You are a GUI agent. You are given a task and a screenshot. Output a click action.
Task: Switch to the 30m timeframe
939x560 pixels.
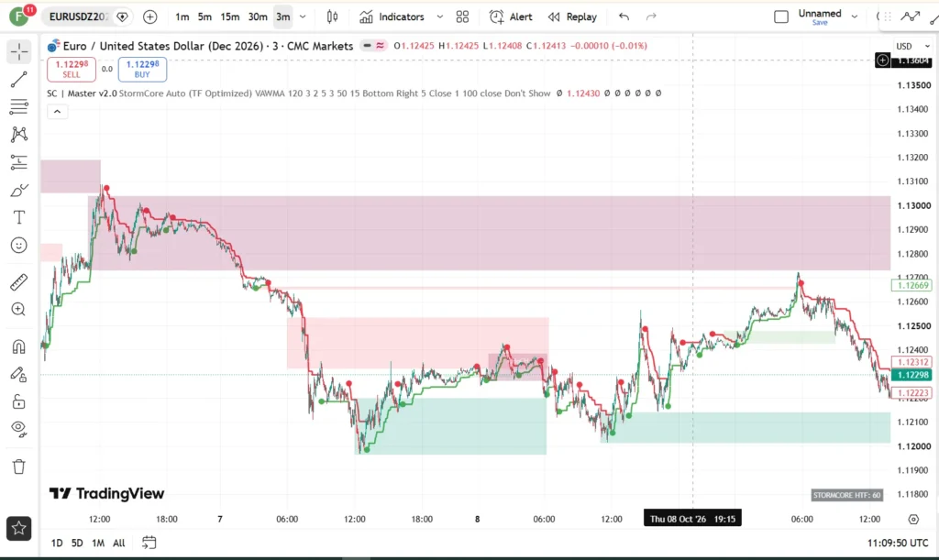(258, 16)
